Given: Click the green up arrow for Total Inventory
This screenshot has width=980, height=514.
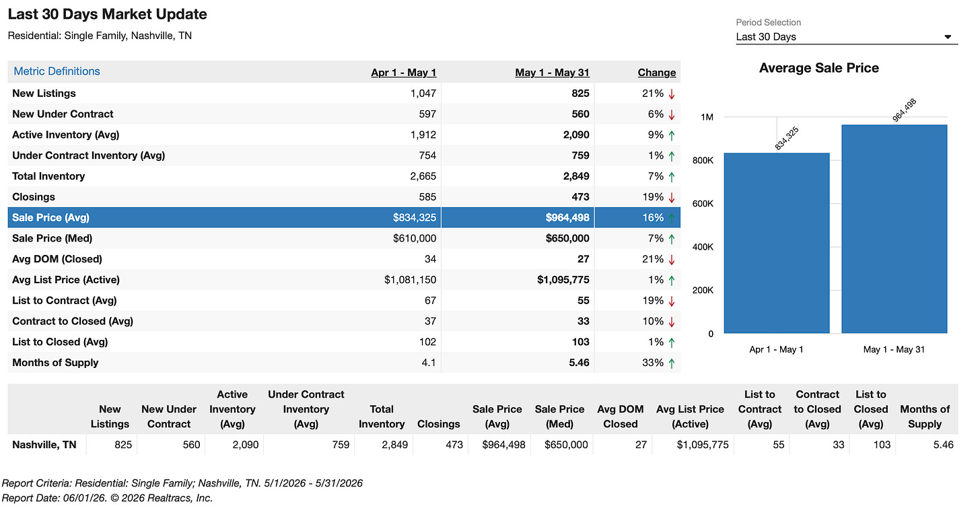Looking at the screenshot, I should coord(671,176).
